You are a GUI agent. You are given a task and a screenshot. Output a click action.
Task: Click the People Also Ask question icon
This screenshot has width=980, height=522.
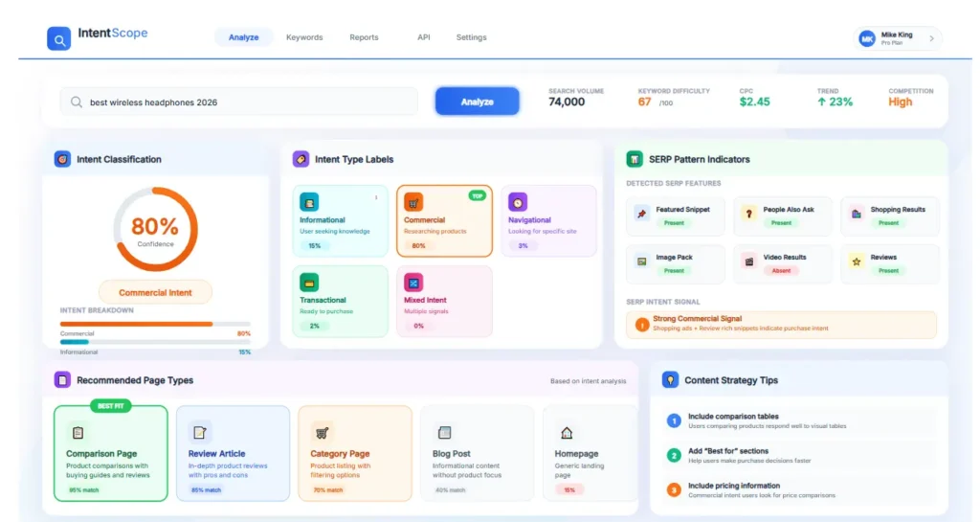point(748,214)
